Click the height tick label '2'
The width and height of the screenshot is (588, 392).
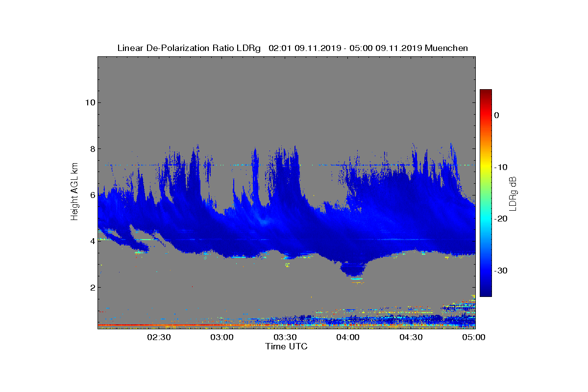click(x=92, y=287)
